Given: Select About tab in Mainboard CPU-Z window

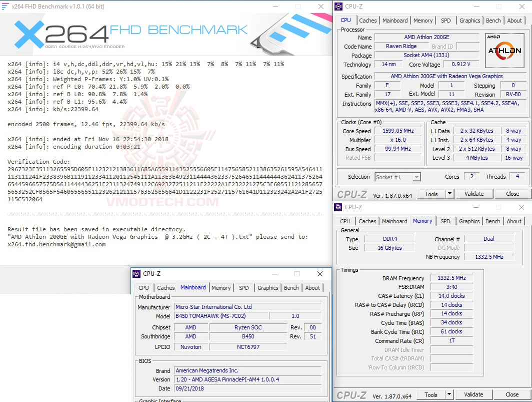Looking at the screenshot, I should 312,288.
